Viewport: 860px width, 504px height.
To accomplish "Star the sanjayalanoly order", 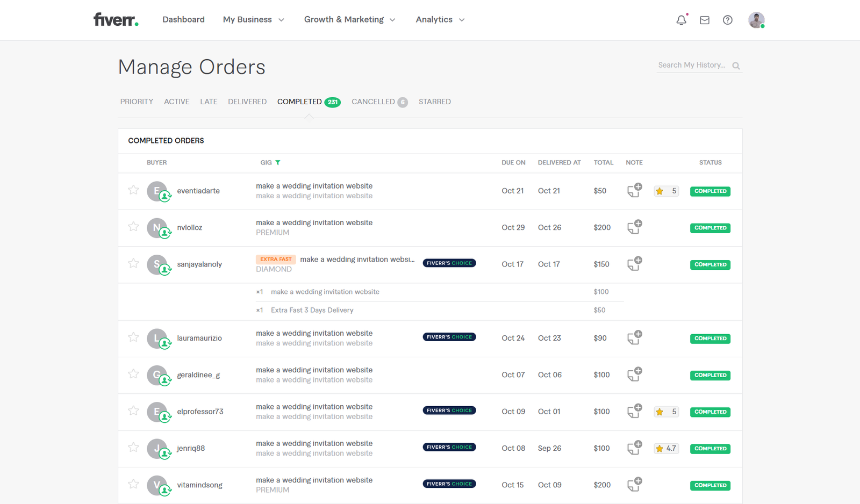I will pyautogui.click(x=133, y=263).
